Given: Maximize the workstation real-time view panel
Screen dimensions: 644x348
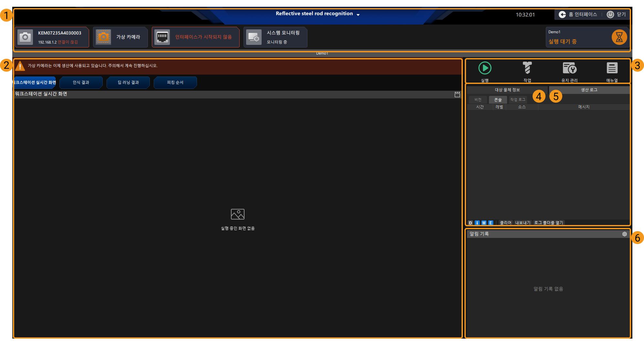Looking at the screenshot, I should pyautogui.click(x=457, y=94).
